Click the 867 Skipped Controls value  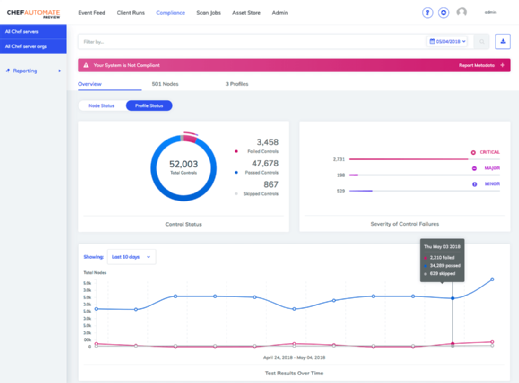tap(271, 184)
